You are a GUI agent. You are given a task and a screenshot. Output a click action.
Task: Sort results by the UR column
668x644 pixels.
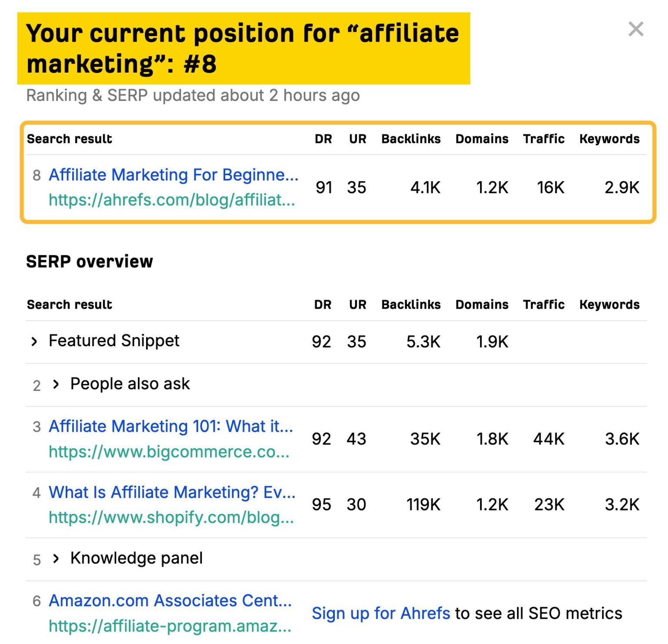(x=357, y=304)
